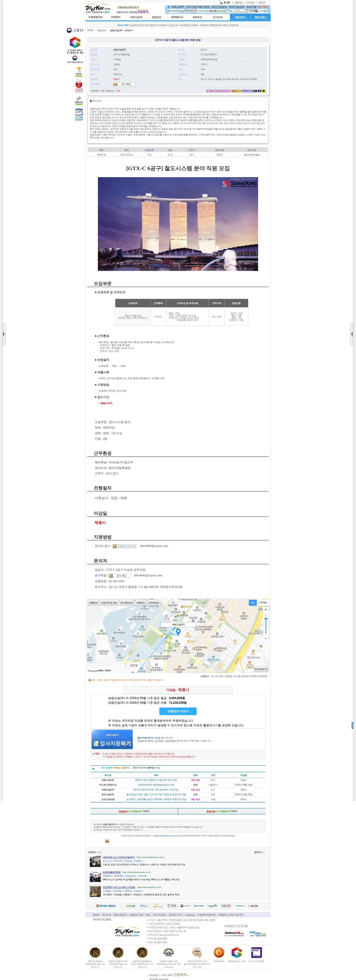356x980 pixels.
Task: Click the 로드뷰(안내) map button
Action: [127, 603]
